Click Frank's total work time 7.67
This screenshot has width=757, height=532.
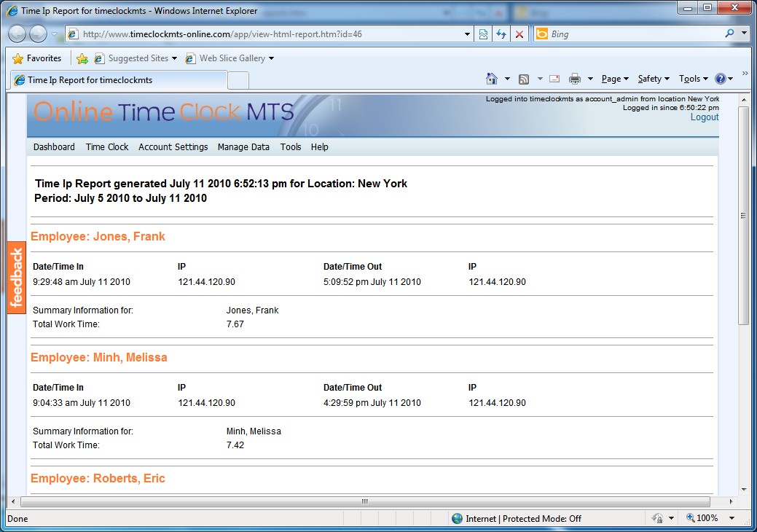pyautogui.click(x=235, y=324)
